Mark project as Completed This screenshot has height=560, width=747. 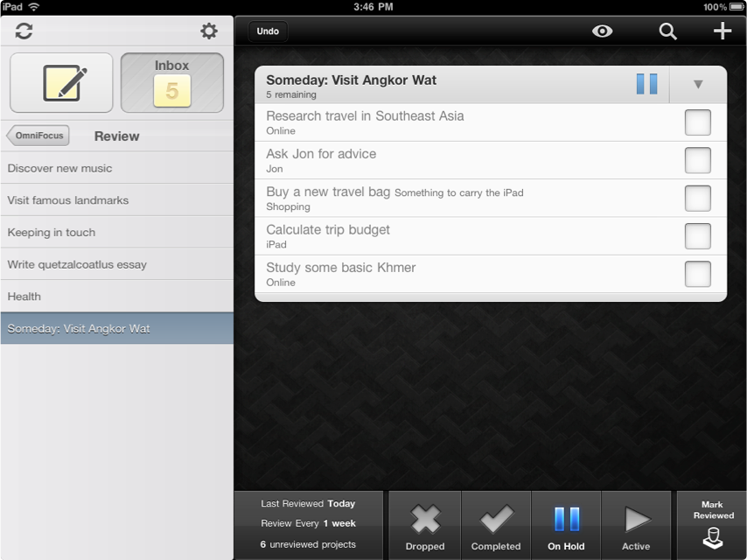pos(496,526)
